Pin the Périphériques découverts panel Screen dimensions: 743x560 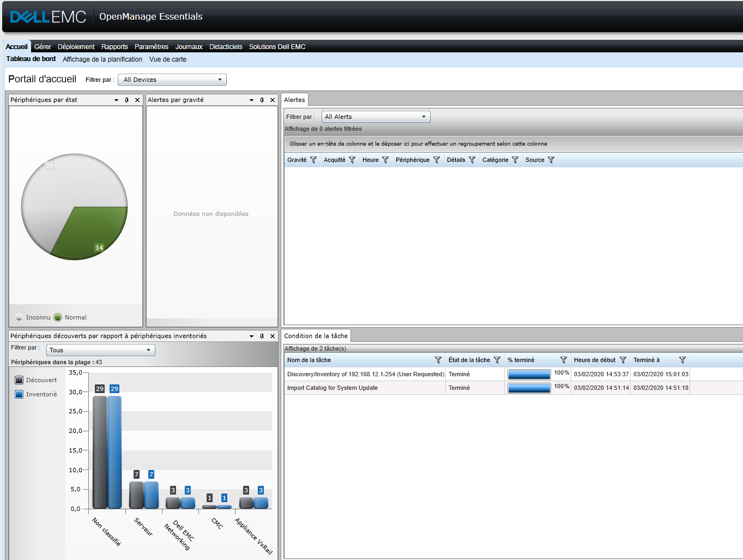(x=262, y=336)
